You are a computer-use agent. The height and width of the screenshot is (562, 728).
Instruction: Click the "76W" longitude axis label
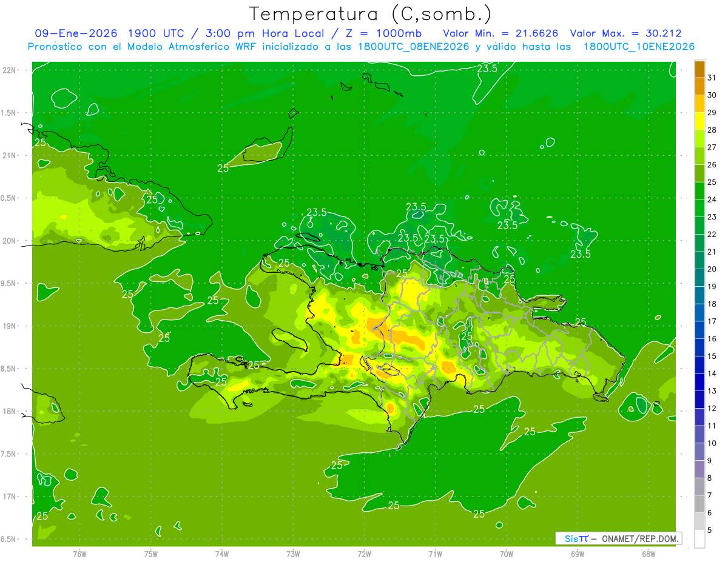coord(79,554)
